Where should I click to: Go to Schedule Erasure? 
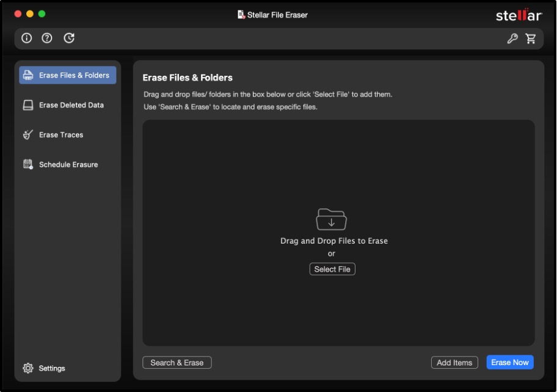pyautogui.click(x=68, y=164)
